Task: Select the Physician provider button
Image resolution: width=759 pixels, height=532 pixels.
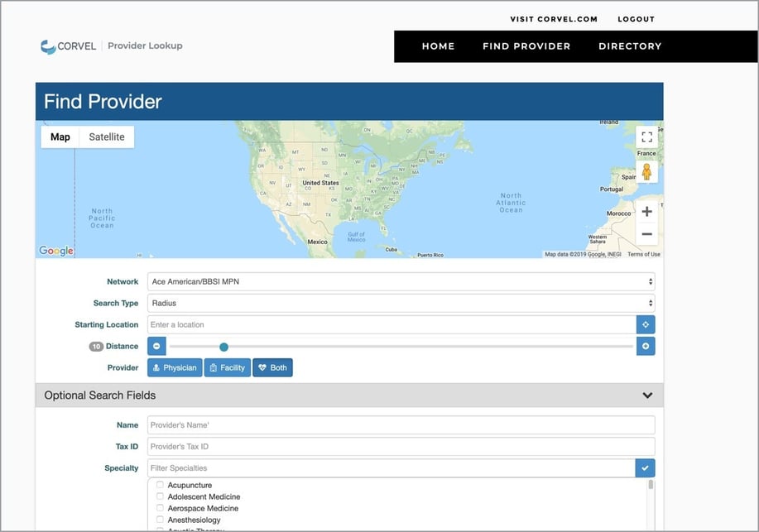Action: (x=175, y=367)
